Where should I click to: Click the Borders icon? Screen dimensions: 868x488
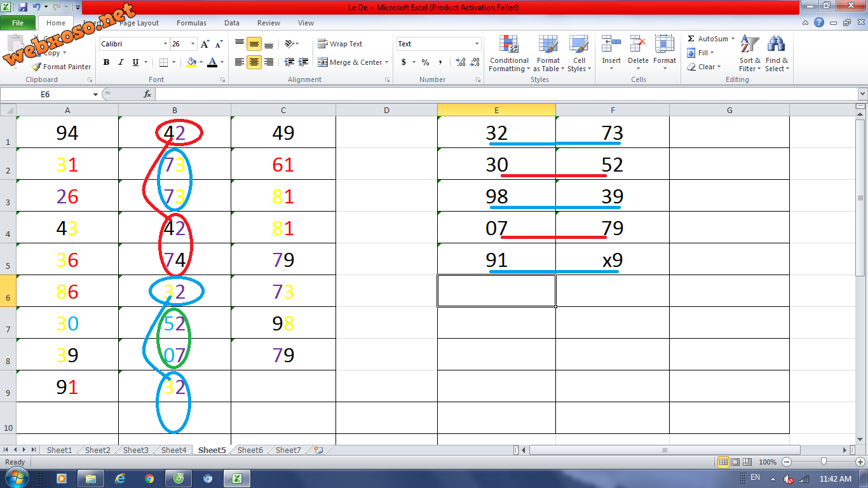(163, 62)
